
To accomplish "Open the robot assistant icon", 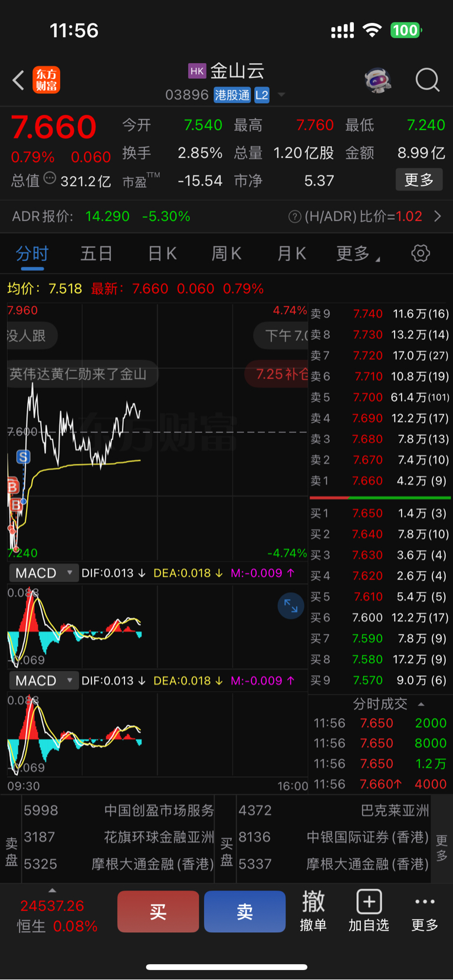I will tap(378, 80).
